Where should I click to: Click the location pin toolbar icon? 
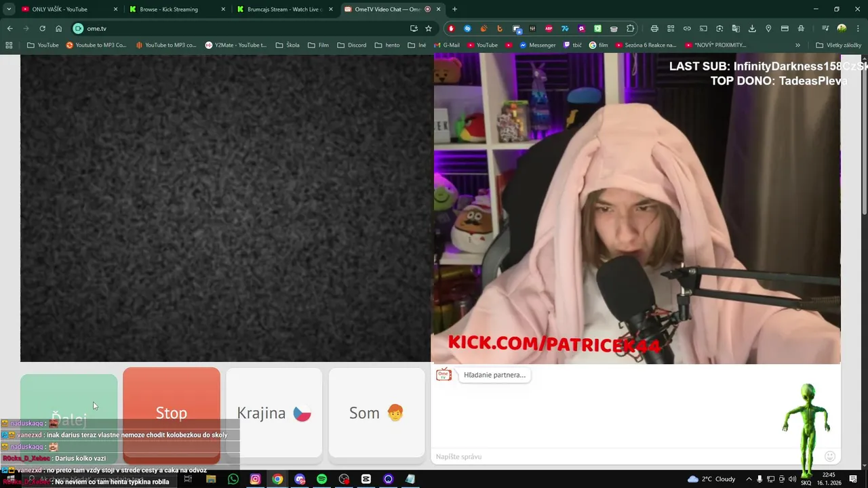[x=768, y=28]
